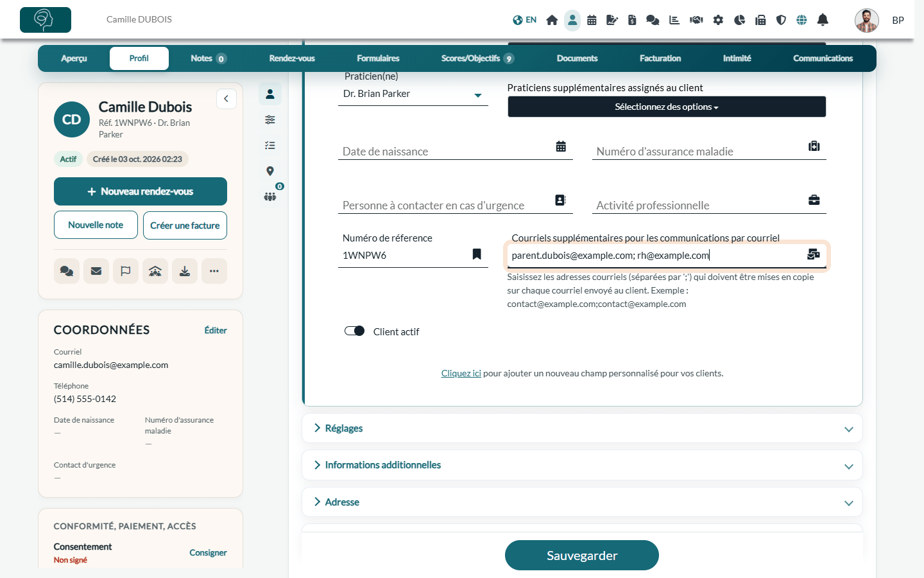Open the calendar icon in top navigation
This screenshot has height=578, width=924.
point(592,20)
